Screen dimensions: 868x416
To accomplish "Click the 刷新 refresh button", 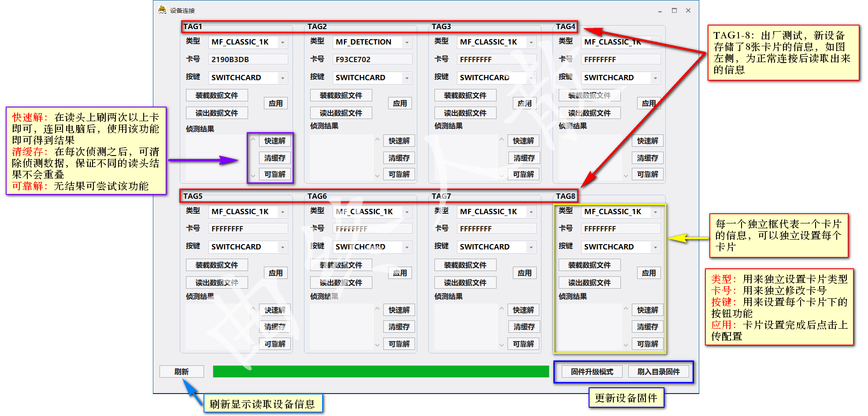I will (182, 371).
